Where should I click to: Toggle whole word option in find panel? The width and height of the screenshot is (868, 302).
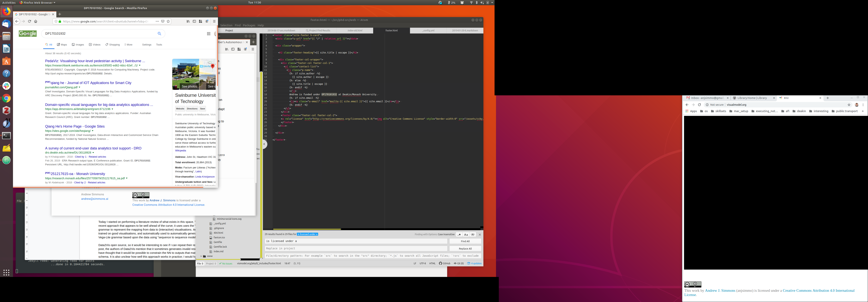473,235
